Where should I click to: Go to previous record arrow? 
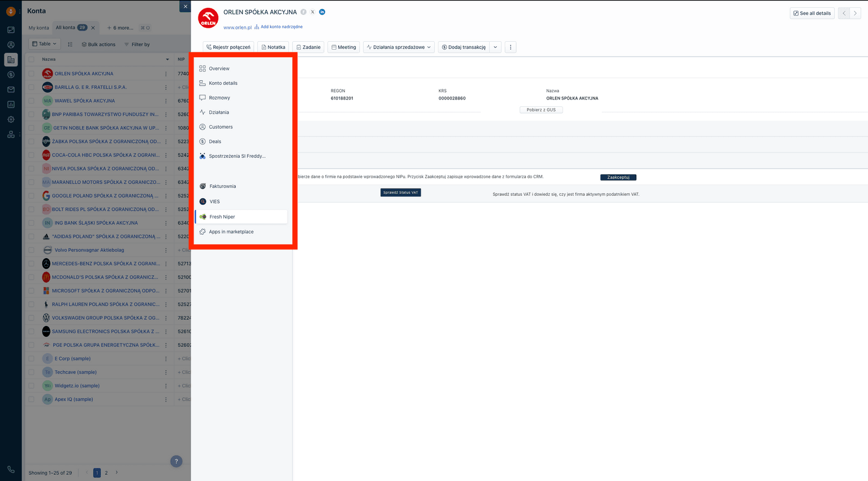click(844, 13)
